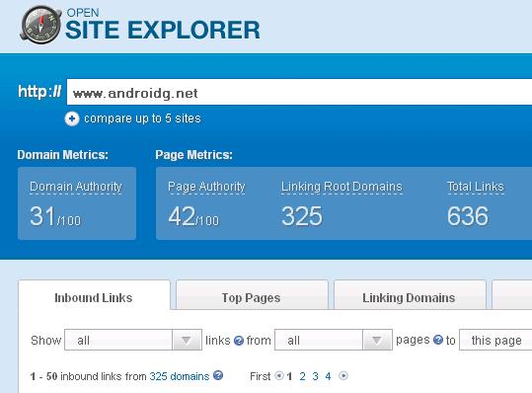Screen dimensions: 532x393
Task: Click the compass logo icon
Action: (40, 25)
